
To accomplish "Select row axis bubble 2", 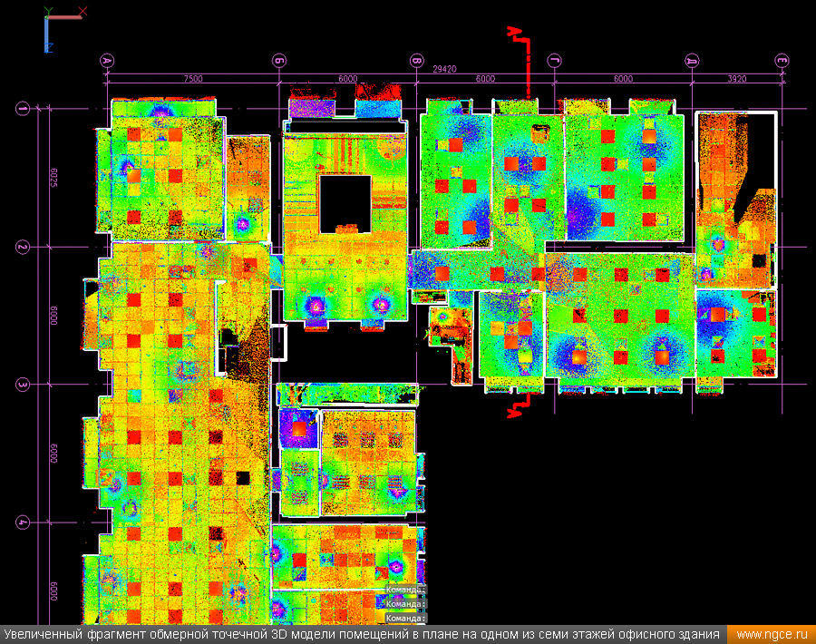I will (23, 247).
